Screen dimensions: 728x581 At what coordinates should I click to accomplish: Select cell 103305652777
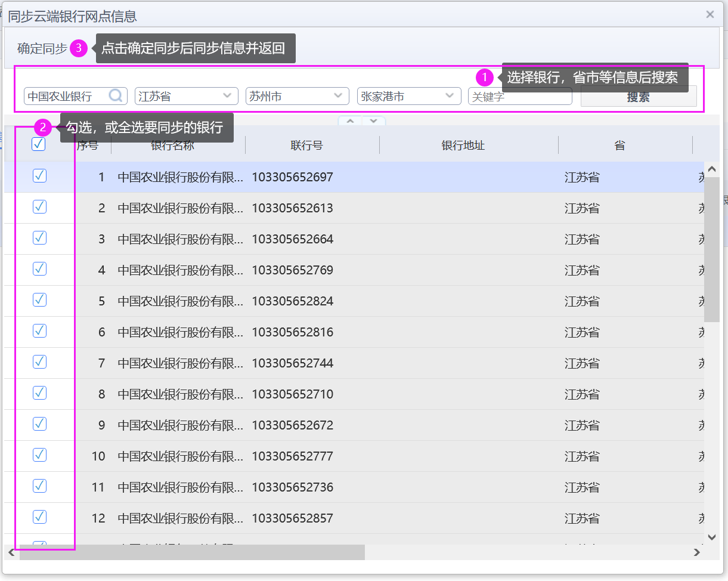tap(292, 456)
